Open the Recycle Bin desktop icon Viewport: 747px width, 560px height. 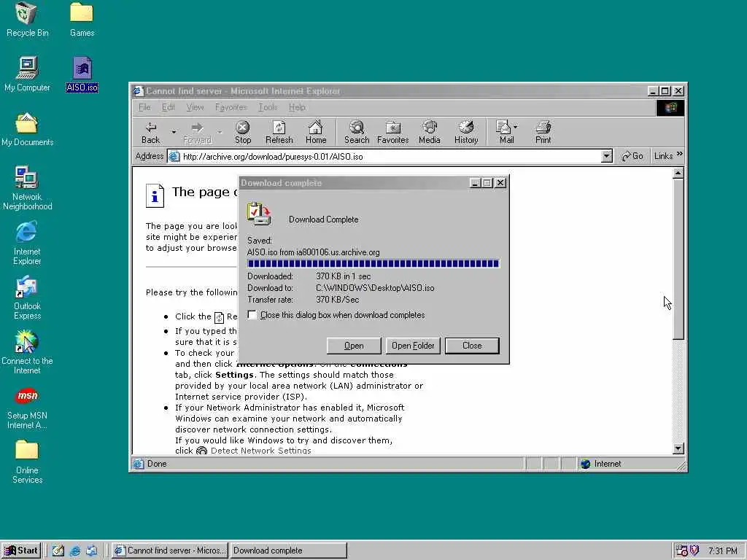(x=27, y=20)
